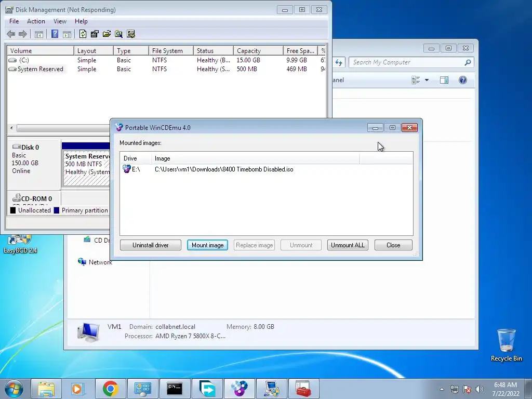Open the blue Help icon in Disk Management toolbar
532x399 pixels.
pos(55,34)
